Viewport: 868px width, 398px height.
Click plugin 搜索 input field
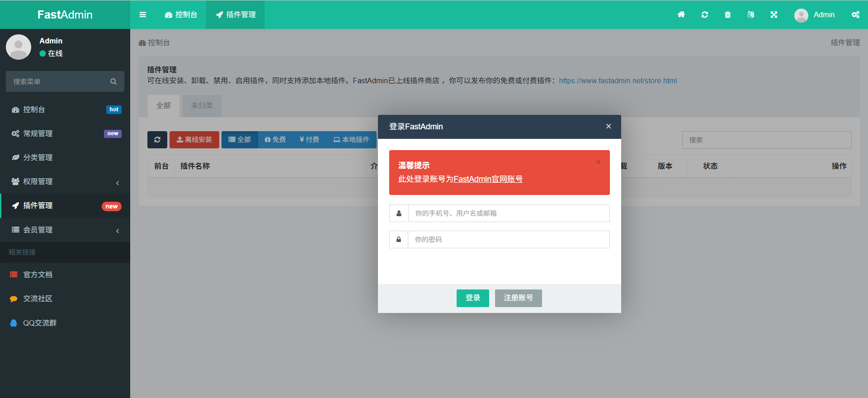coord(767,140)
